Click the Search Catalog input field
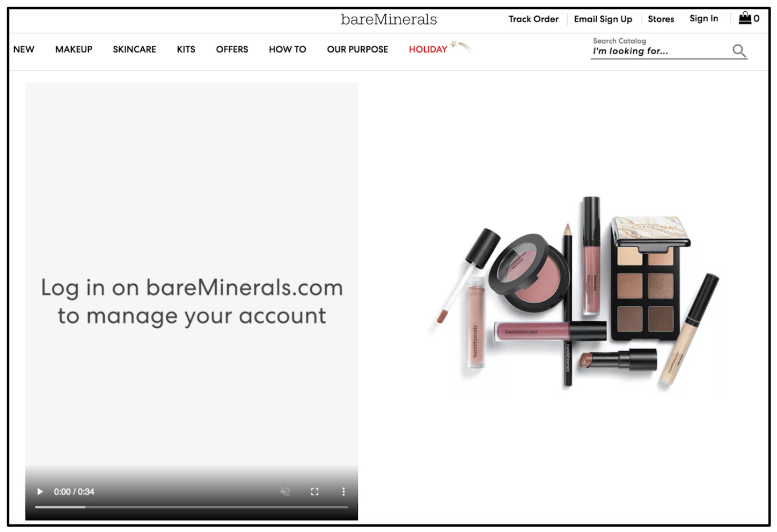 [659, 51]
